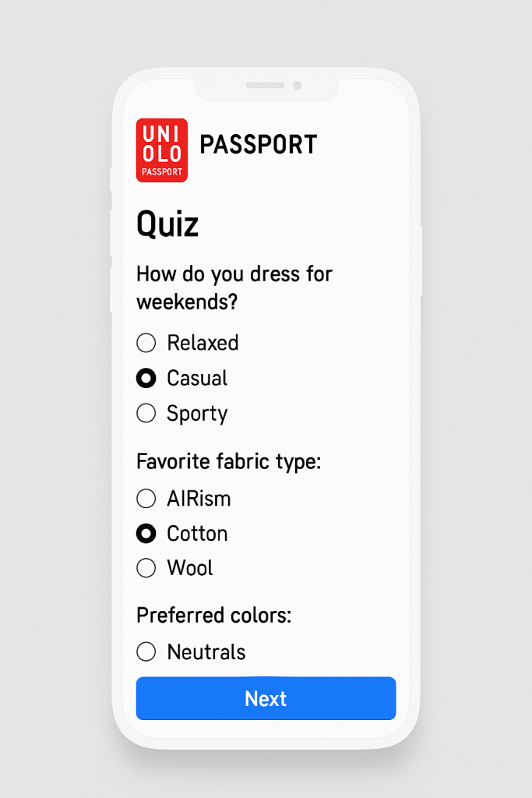Click the 'Favorite fabric type:' heading
This screenshot has width=532, height=798.
[228, 461]
